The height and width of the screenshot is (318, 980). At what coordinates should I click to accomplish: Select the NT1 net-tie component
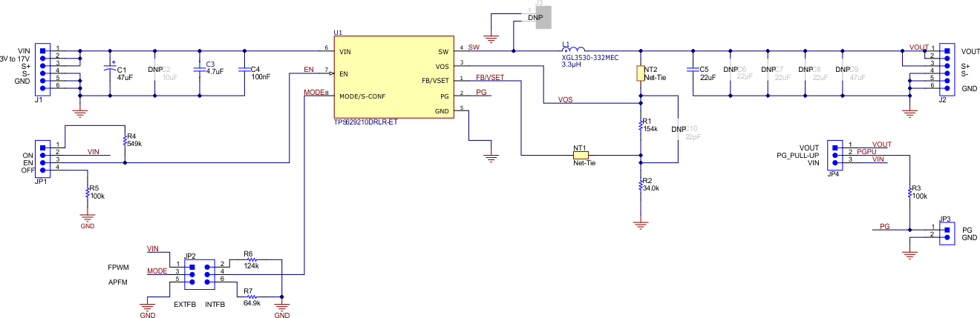pyautogui.click(x=581, y=156)
